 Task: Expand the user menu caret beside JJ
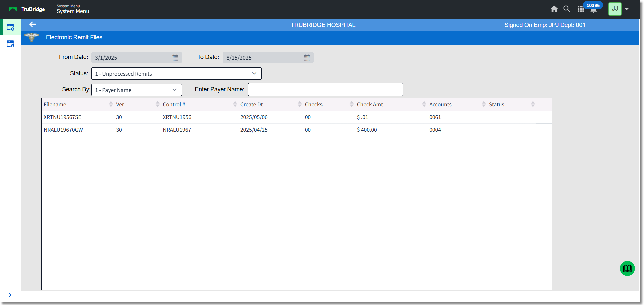tap(627, 9)
